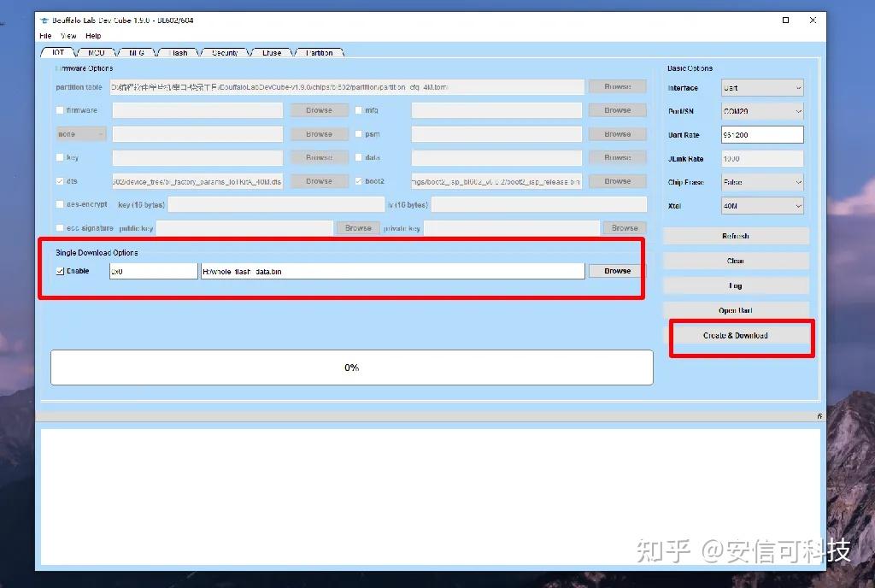Click the 0% progress bar
The height and width of the screenshot is (588, 875).
[351, 367]
